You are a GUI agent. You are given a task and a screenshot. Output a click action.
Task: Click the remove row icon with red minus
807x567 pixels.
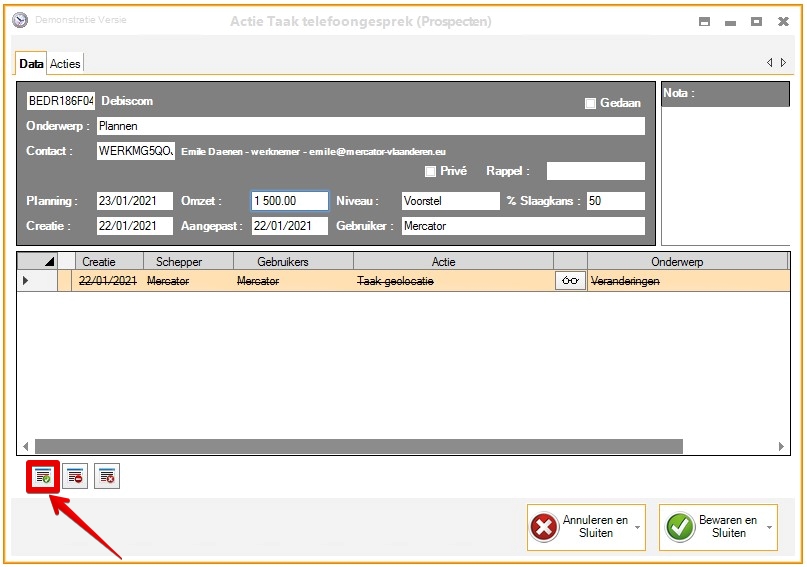pos(75,477)
